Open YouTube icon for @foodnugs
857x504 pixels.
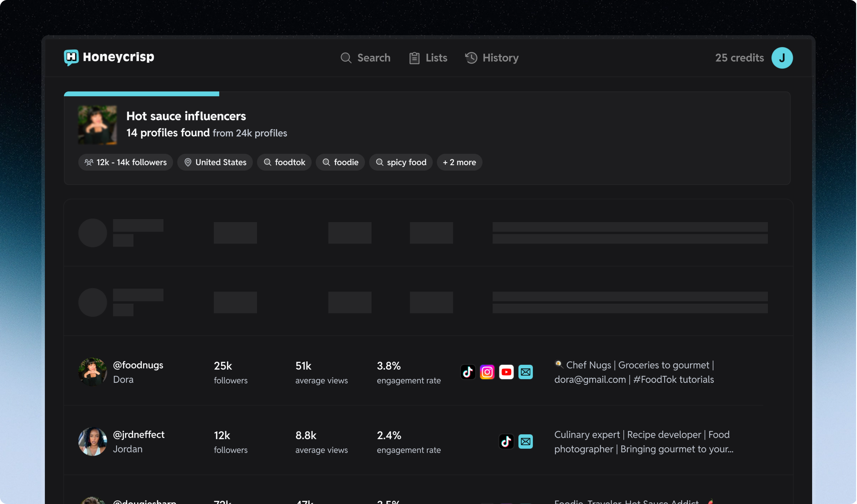tap(506, 372)
